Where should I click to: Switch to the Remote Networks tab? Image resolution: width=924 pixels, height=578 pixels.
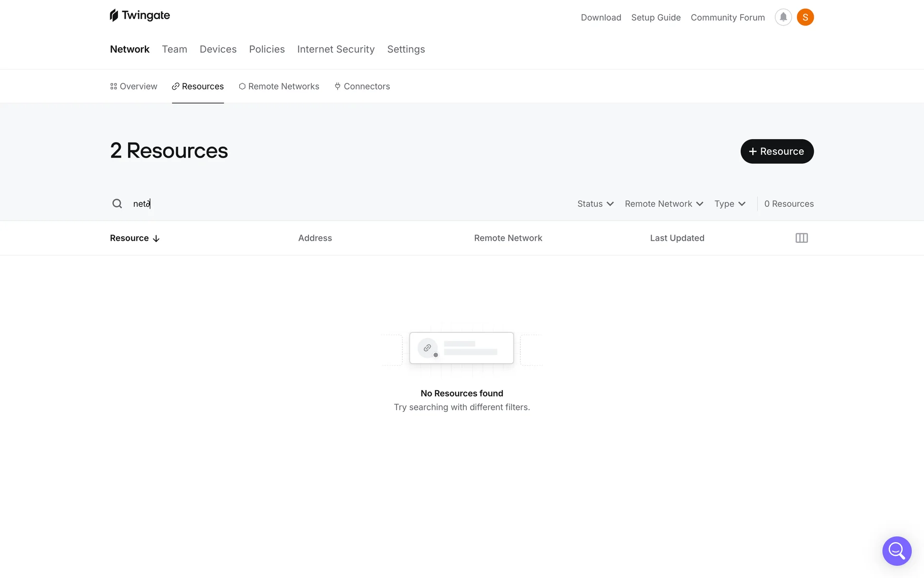point(279,86)
